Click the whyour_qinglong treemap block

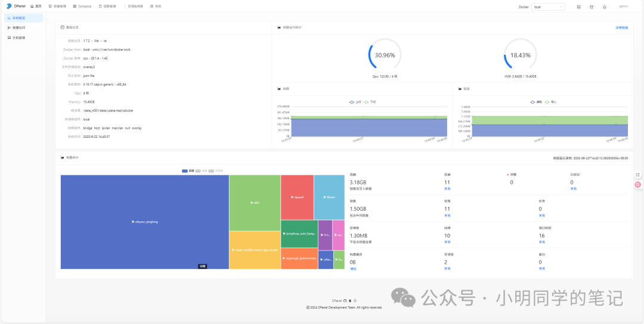point(144,222)
